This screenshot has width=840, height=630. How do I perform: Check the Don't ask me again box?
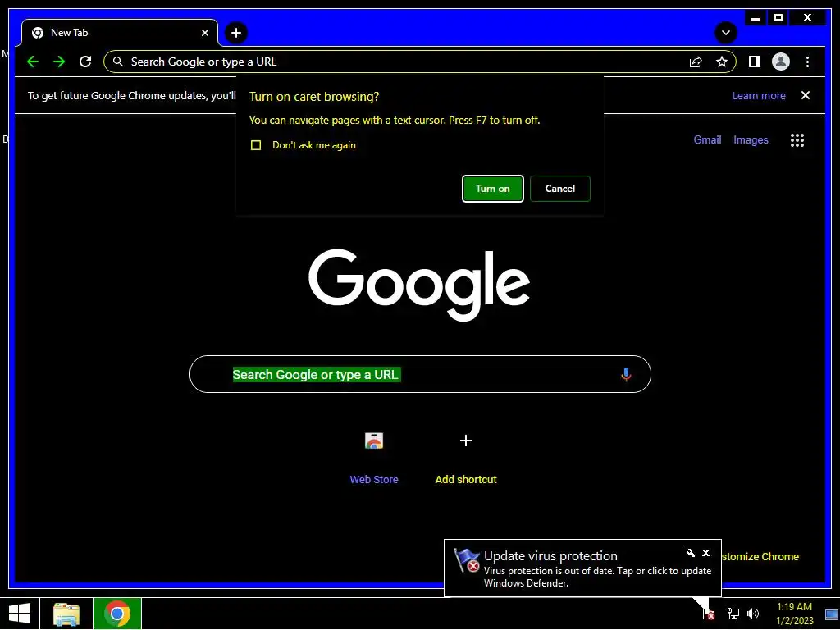pos(256,145)
